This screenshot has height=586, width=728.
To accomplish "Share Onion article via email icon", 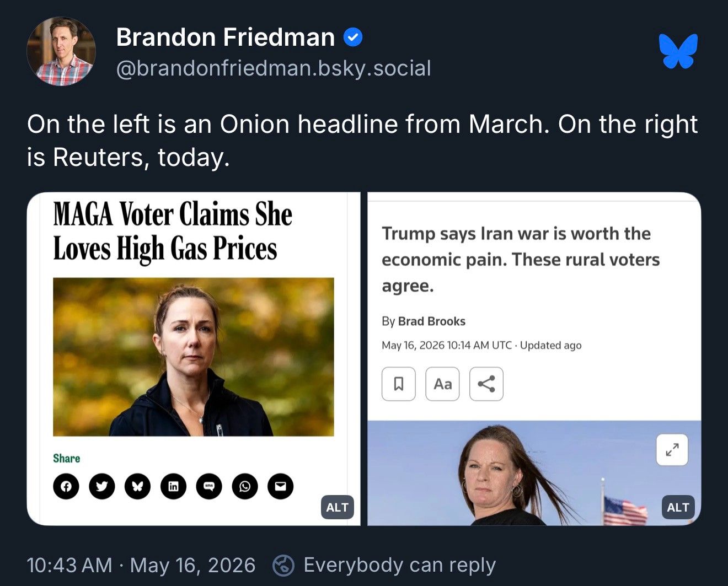I will coord(281,486).
